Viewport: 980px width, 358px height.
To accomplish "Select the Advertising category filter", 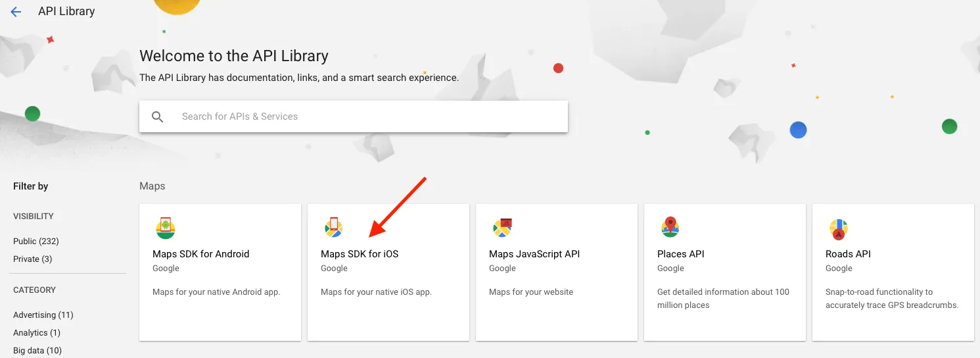I will pyautogui.click(x=43, y=315).
